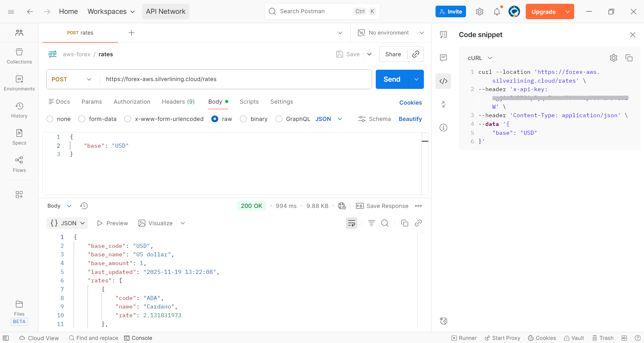Search within the response body

point(385,223)
